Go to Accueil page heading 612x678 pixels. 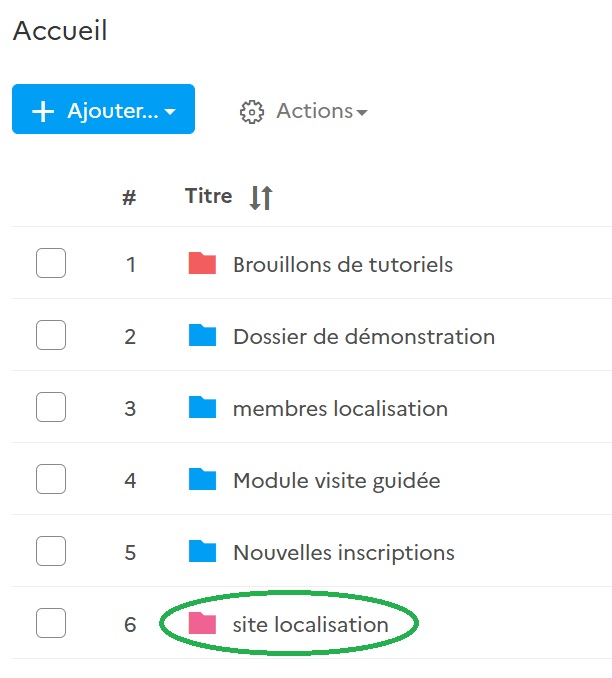(x=60, y=31)
